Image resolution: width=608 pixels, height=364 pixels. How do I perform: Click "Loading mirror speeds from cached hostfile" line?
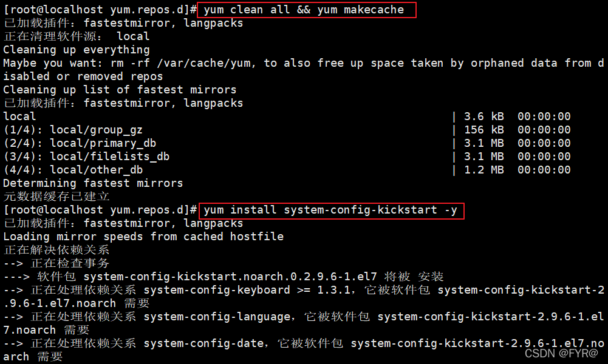(143, 237)
